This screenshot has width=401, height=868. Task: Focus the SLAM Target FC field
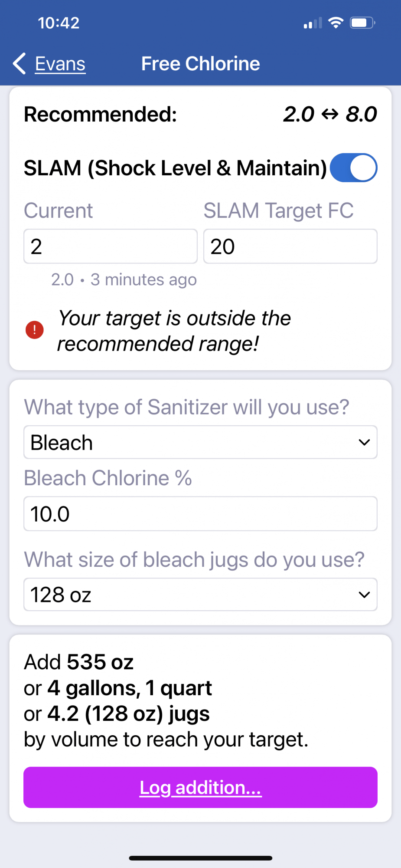click(290, 246)
